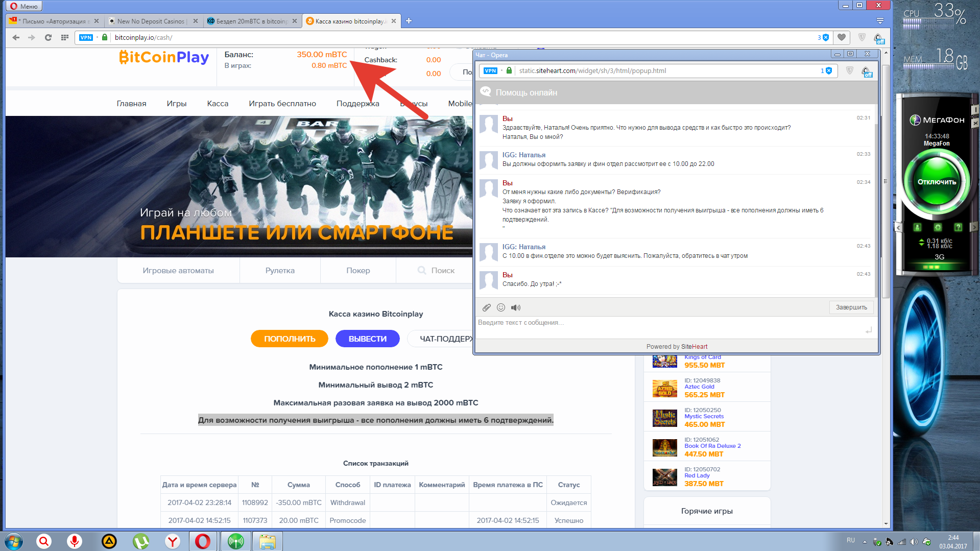
Task: Open the uTorrent icon in taskbar
Action: pos(140,541)
